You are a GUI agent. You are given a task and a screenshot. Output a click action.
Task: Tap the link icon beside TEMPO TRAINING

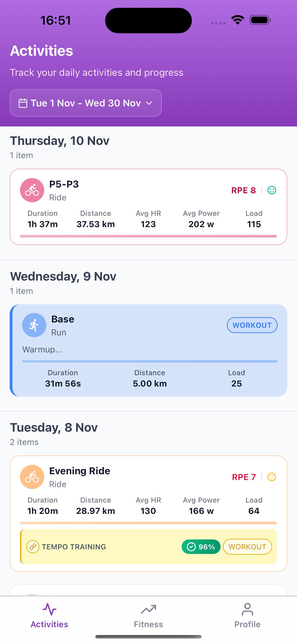pos(32,547)
